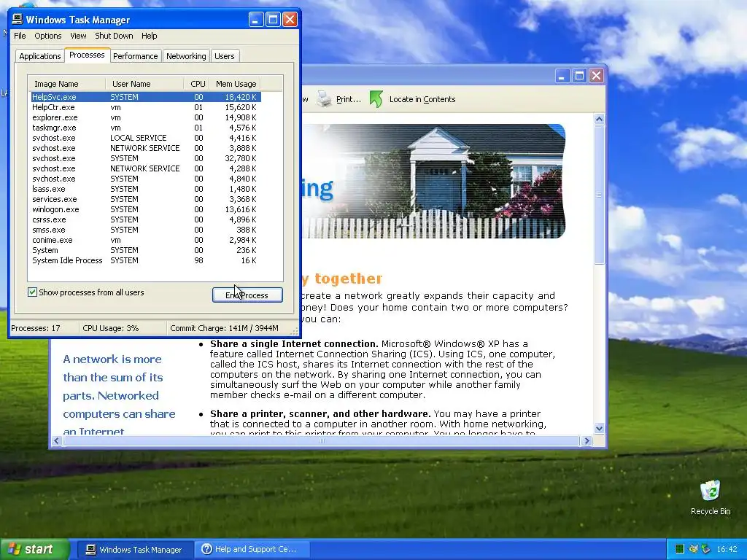Switch to the Performance tab

point(135,56)
